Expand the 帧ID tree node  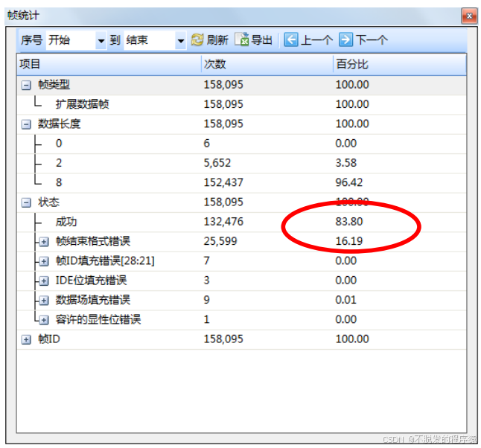26,340
